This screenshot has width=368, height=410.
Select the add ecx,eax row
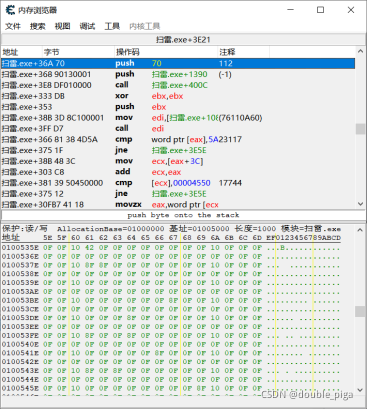point(178,172)
